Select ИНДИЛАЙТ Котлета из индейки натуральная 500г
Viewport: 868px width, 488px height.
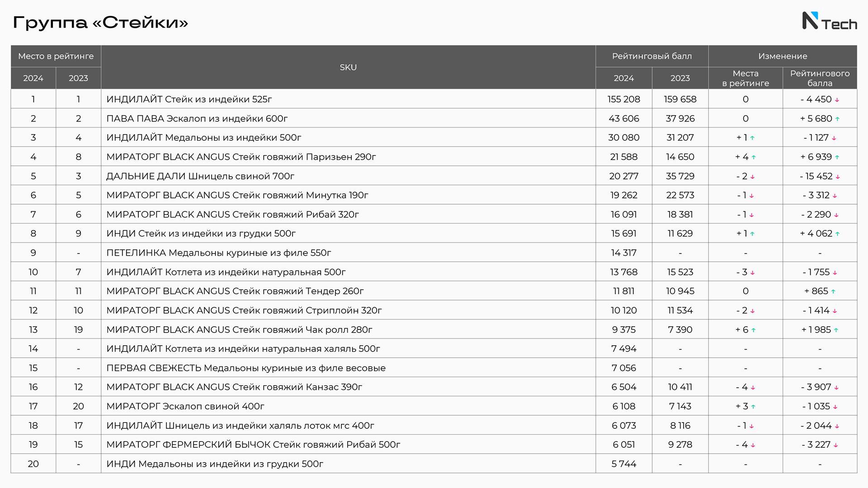point(226,272)
